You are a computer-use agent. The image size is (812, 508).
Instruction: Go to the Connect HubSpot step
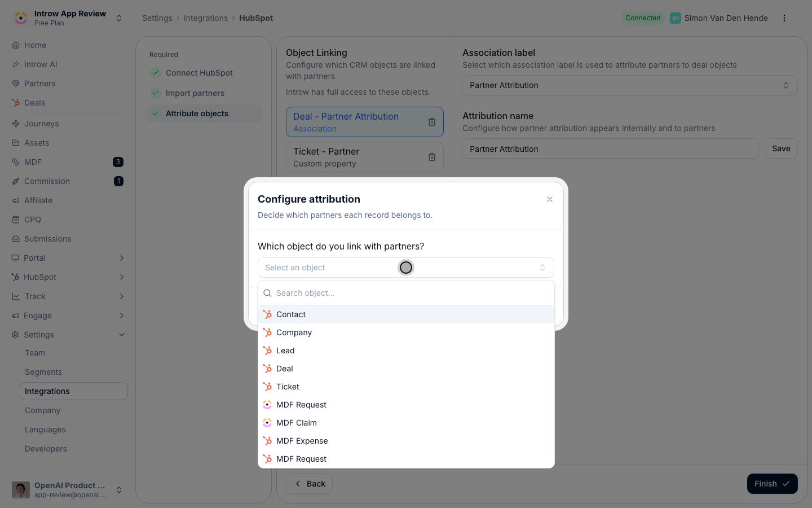[204, 73]
